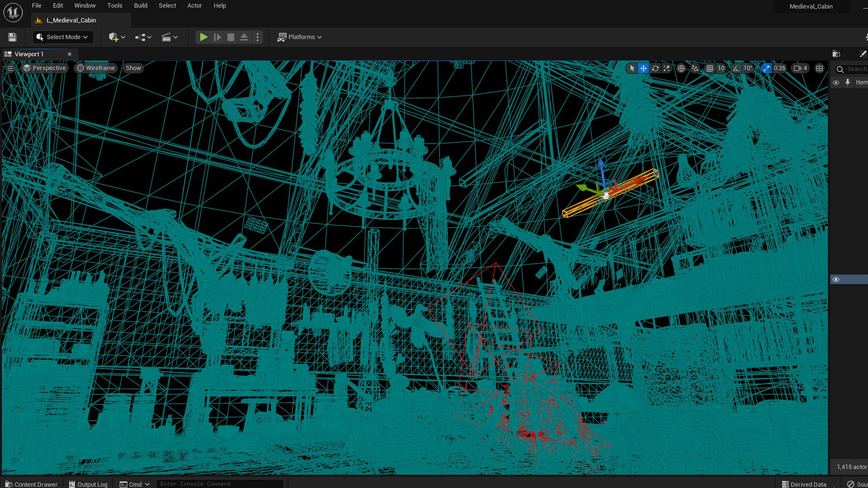
Task: Open the Help menu
Action: point(220,6)
